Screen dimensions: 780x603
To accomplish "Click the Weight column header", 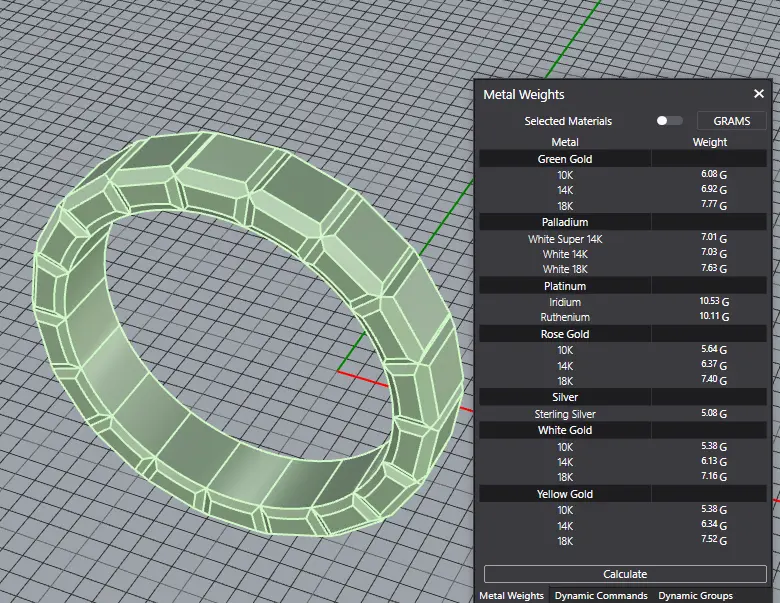I will point(710,142).
